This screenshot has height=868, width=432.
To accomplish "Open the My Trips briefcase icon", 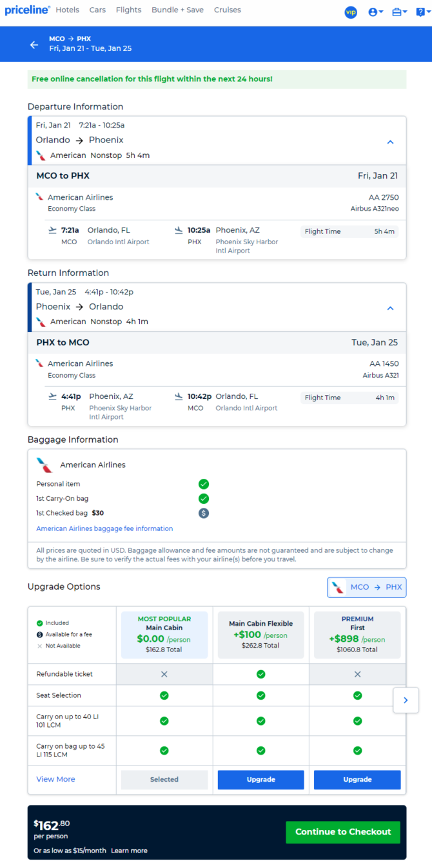I will (400, 12).
